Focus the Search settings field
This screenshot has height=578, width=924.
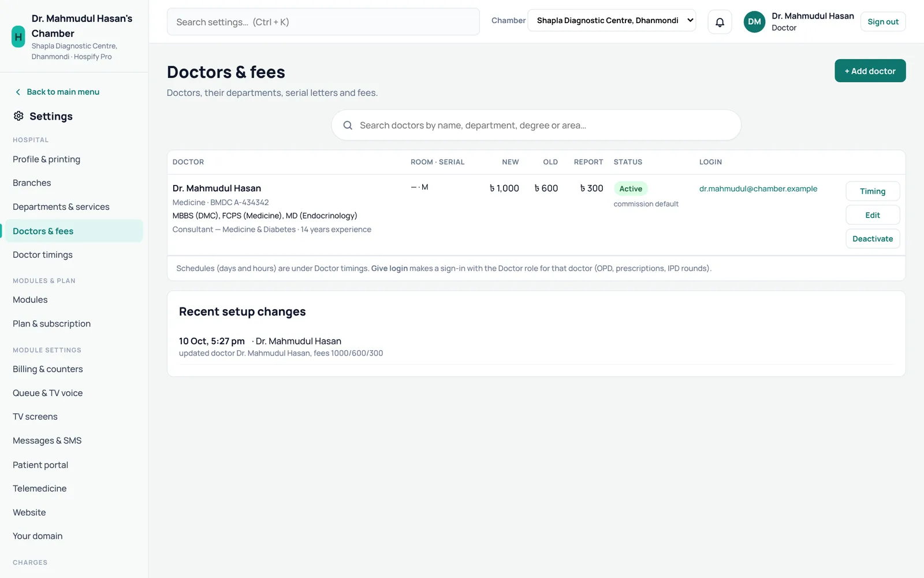[x=323, y=22]
